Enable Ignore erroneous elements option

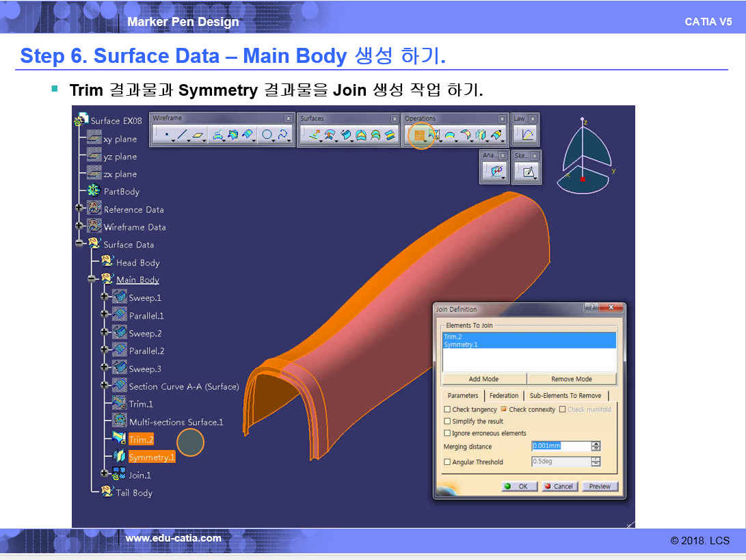coord(447,434)
